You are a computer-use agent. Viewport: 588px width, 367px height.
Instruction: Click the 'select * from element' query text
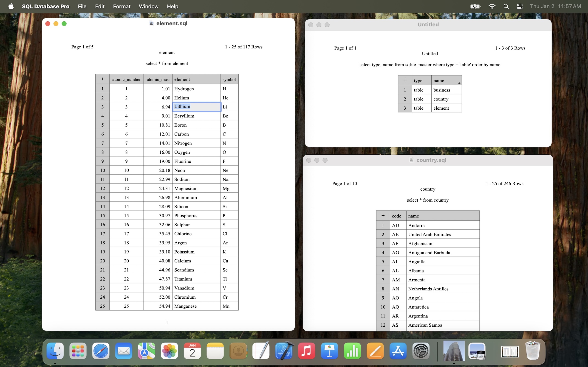pos(167,63)
